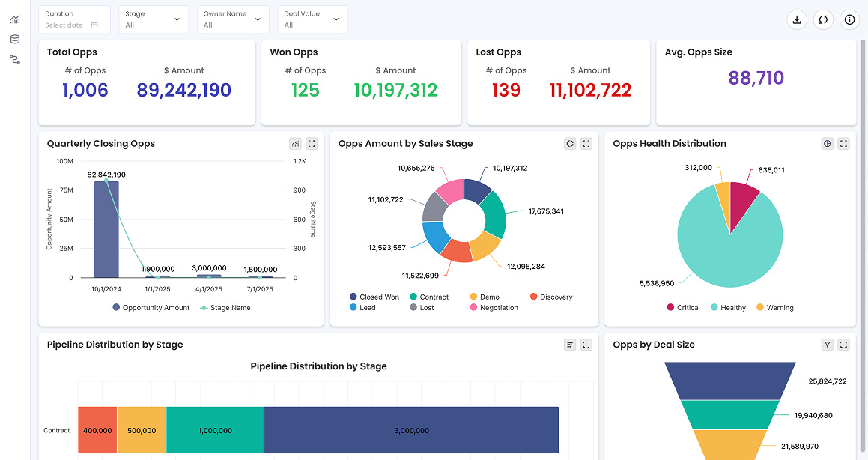Toggle the Closed Won legend item
The height and width of the screenshot is (460, 868).
[374, 297]
